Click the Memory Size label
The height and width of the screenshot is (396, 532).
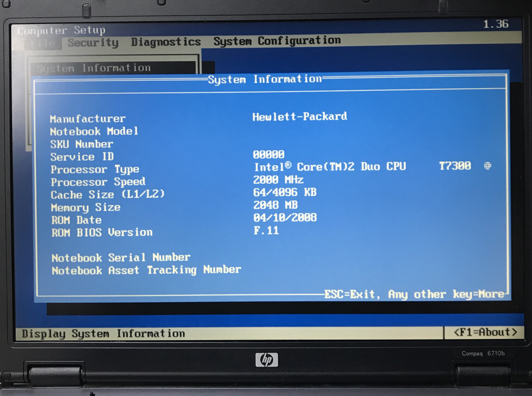pyautogui.click(x=86, y=207)
